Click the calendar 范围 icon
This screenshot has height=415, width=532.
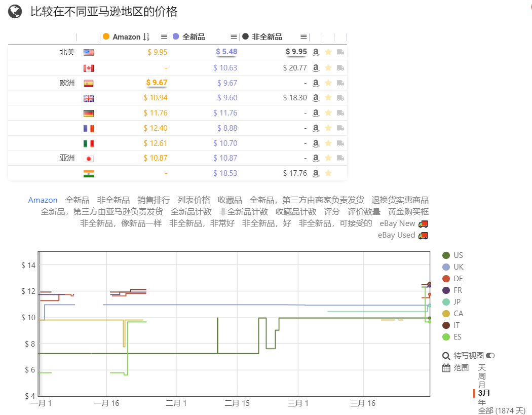446,368
